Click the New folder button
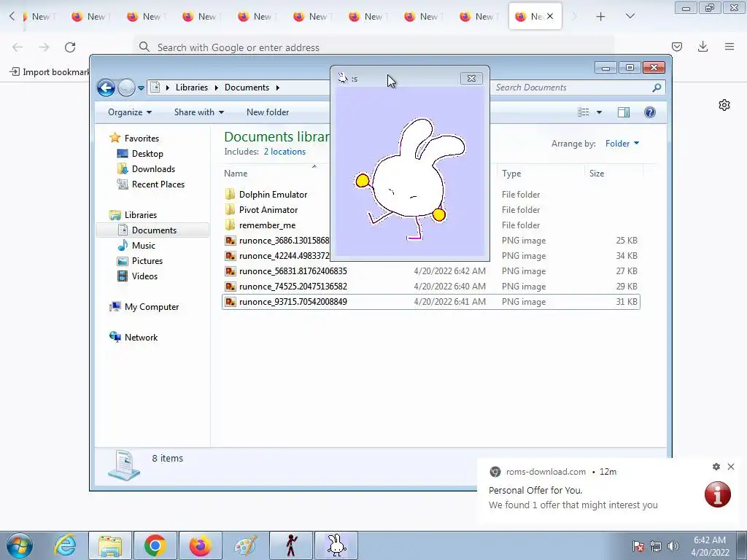747x560 pixels. (268, 112)
